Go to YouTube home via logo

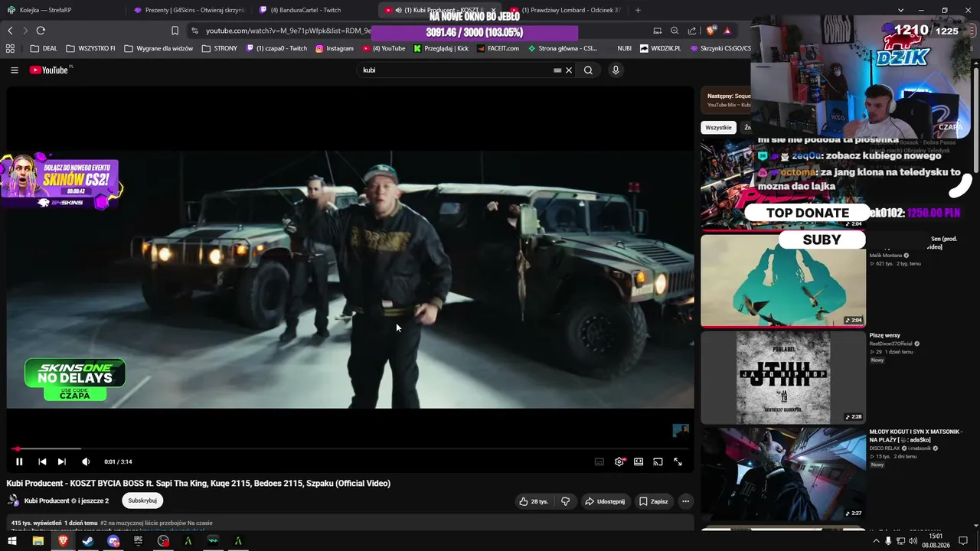50,70
